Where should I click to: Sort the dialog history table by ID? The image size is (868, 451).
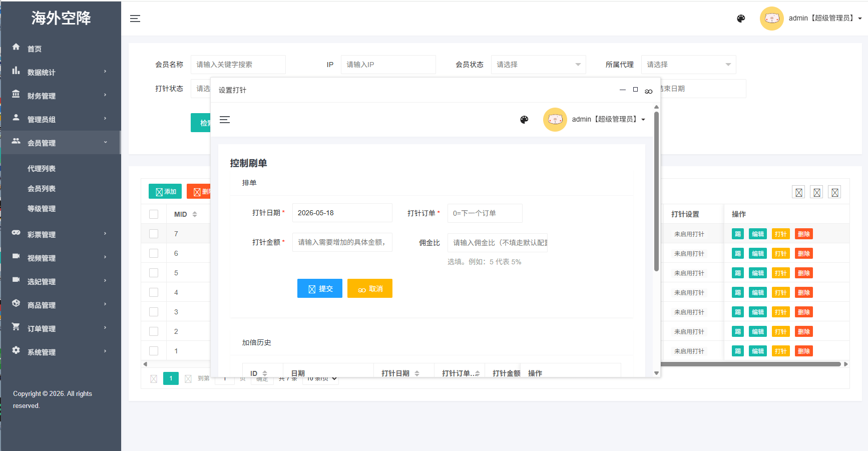point(265,373)
